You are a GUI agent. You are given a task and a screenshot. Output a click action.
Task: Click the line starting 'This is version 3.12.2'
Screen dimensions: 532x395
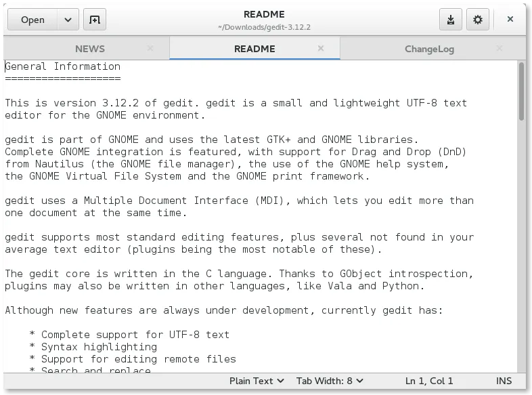pyautogui.click(x=236, y=103)
